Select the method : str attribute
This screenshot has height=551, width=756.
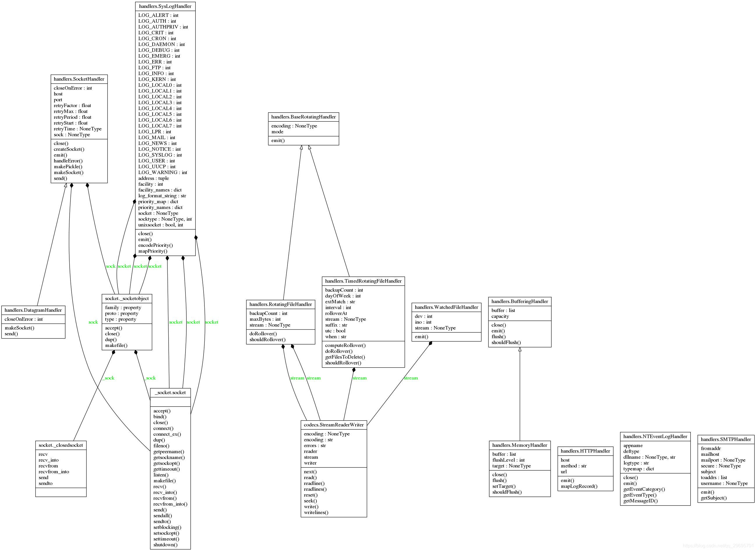[x=574, y=466]
